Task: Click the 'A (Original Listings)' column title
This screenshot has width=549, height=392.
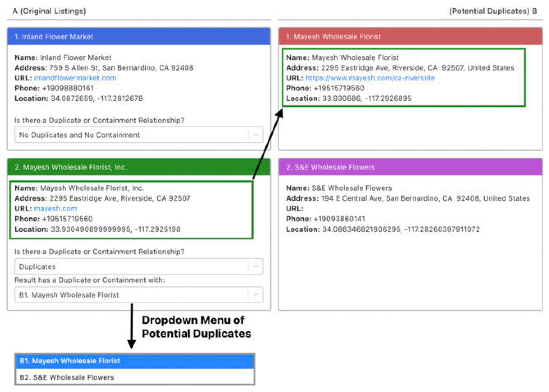Action: tap(49, 11)
